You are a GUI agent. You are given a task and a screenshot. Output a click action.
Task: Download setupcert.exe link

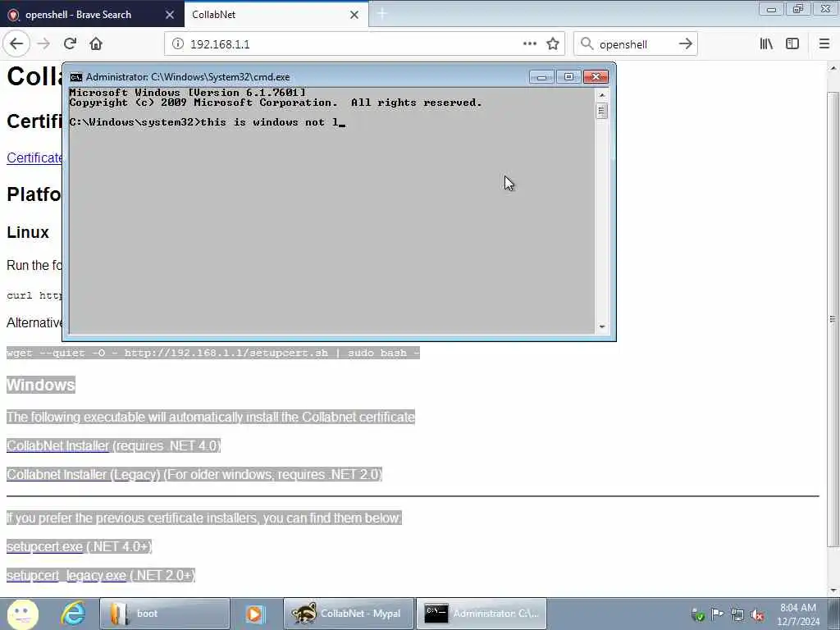44,546
